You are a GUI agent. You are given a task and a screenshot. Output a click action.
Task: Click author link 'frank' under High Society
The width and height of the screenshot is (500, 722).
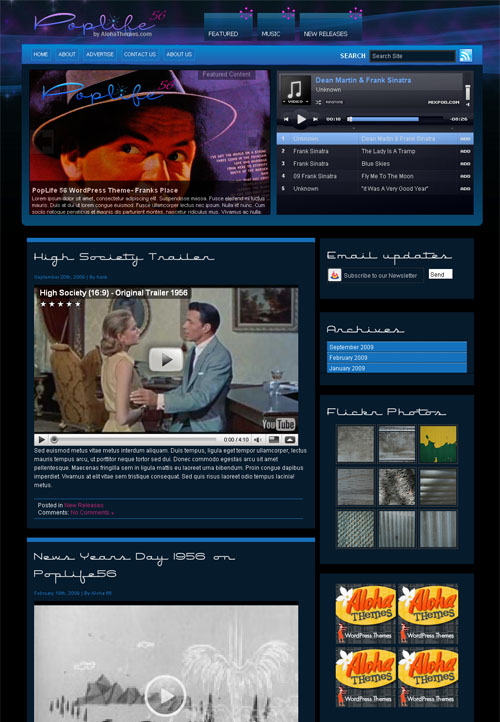click(102, 277)
